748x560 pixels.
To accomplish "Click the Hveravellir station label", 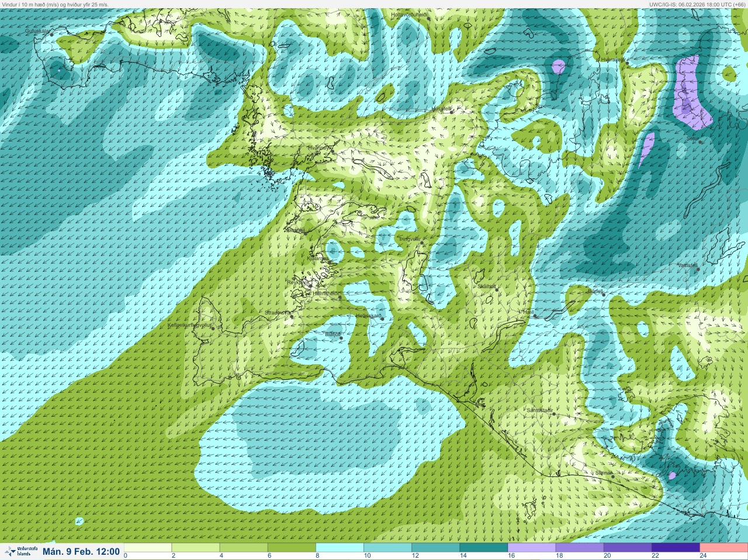I will [612, 59].
